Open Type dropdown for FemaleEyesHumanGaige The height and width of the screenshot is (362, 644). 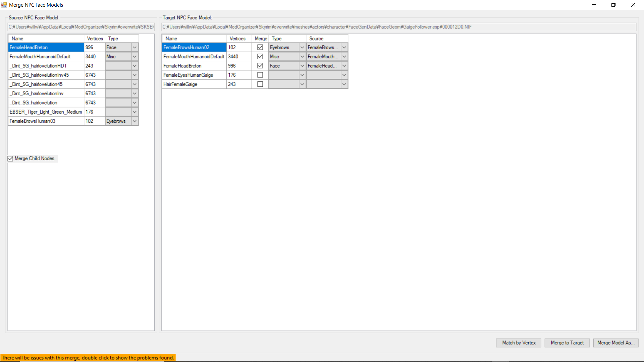click(x=302, y=75)
